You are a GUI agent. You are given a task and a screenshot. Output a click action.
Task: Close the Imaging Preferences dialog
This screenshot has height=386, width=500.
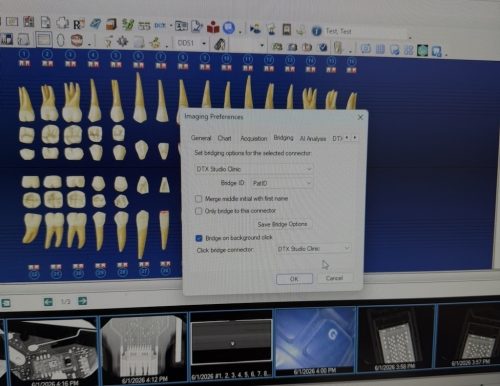tap(360, 117)
